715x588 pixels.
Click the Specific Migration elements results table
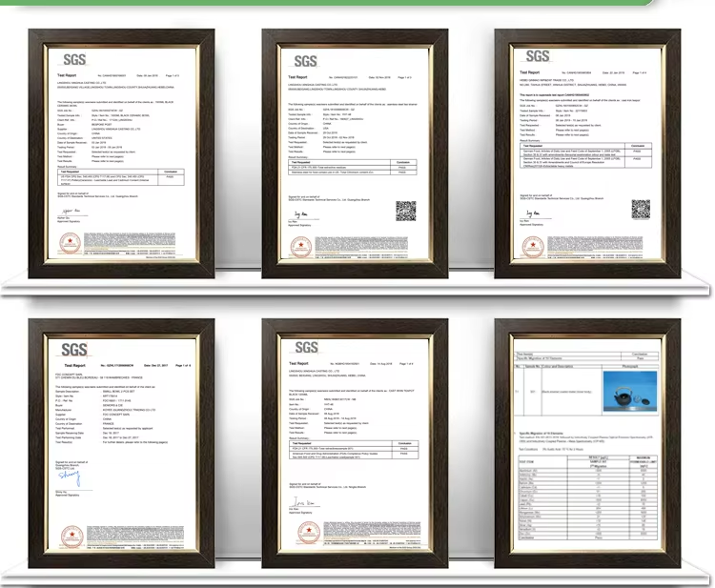(588, 497)
